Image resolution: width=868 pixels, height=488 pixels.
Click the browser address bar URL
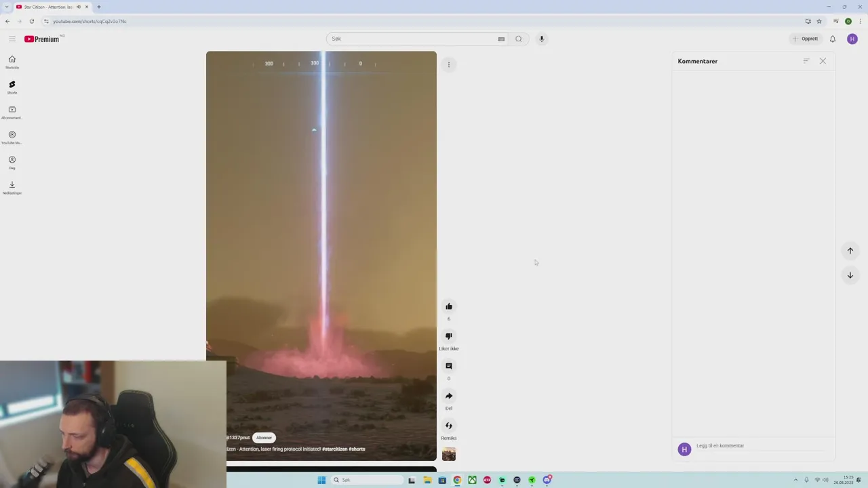point(90,21)
